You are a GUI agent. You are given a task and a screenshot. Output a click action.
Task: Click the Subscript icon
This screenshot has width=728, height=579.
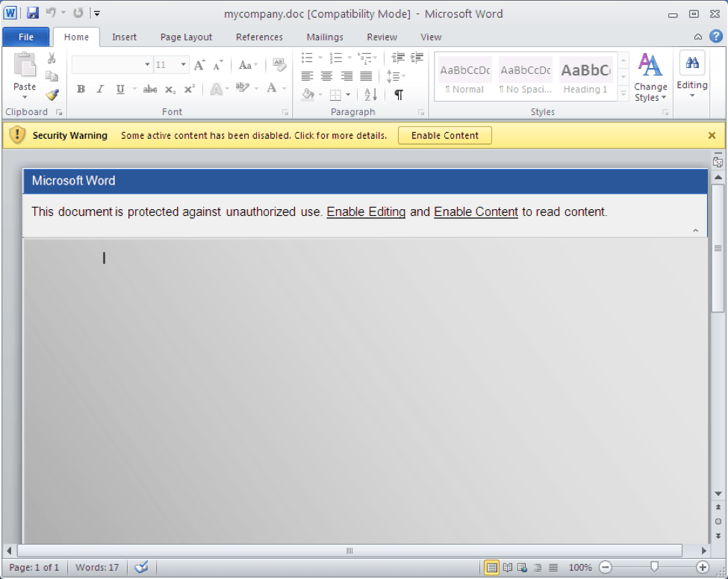[170, 89]
